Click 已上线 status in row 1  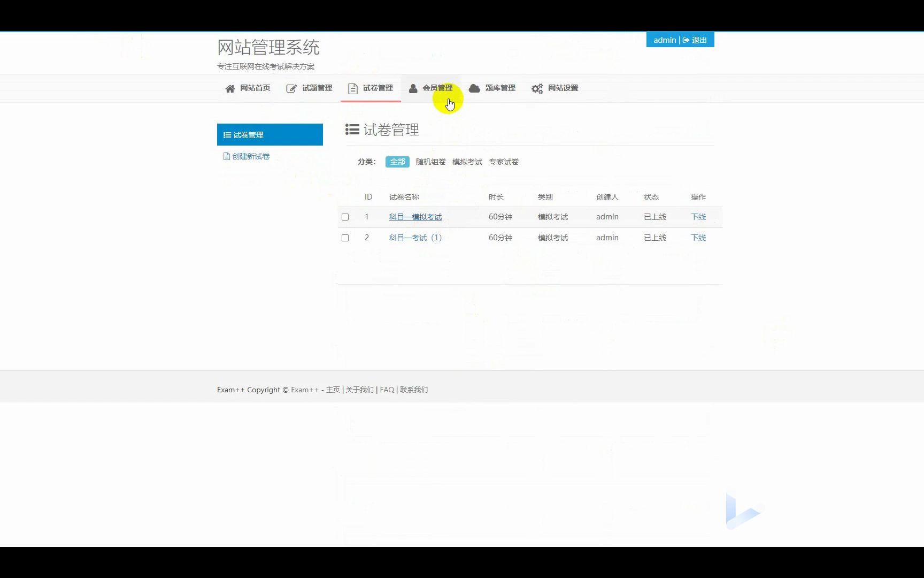click(x=654, y=217)
